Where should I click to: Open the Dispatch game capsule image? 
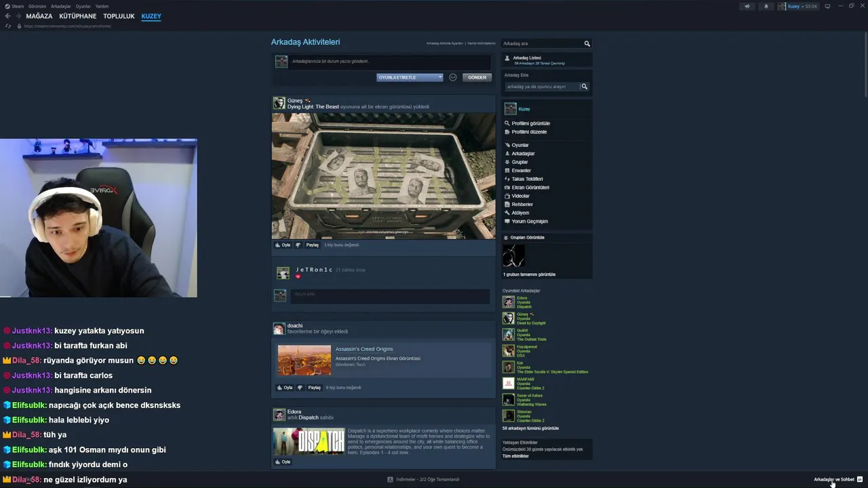(x=309, y=441)
